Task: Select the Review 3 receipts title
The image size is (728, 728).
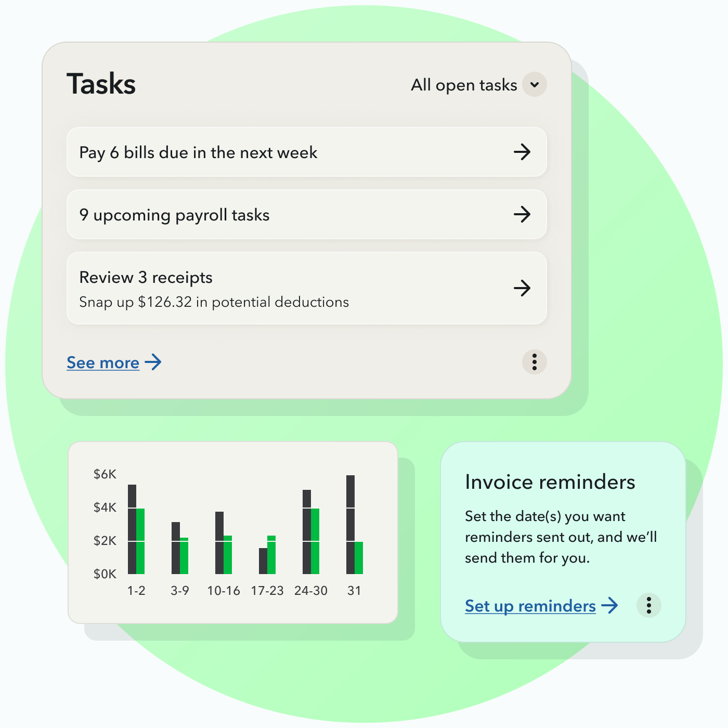Action: (146, 278)
